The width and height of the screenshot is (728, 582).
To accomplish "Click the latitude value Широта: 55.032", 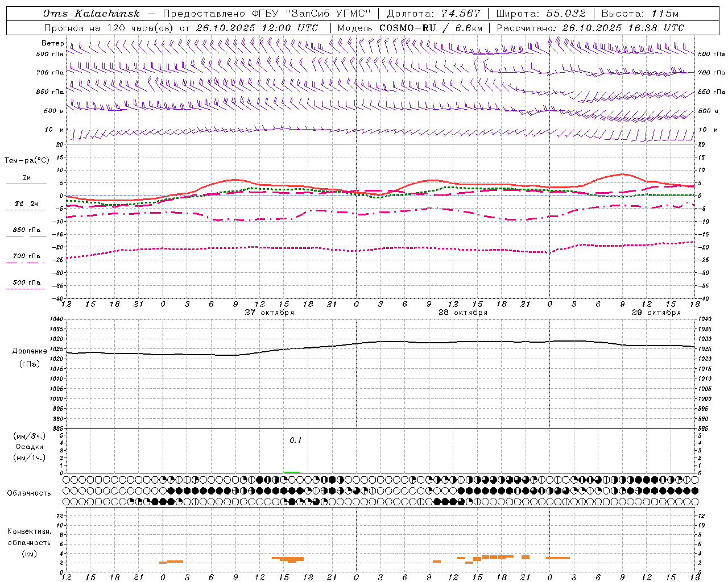I will (541, 14).
